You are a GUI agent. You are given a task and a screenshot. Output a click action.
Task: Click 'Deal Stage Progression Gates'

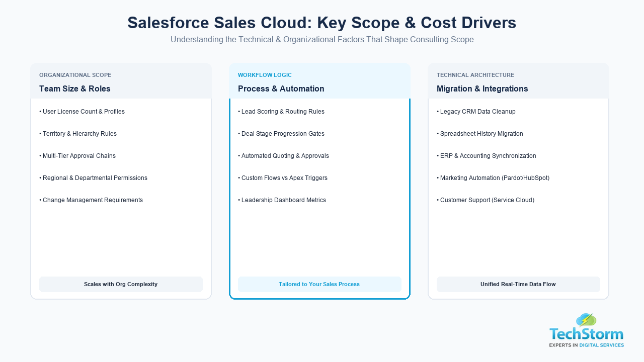281,134
